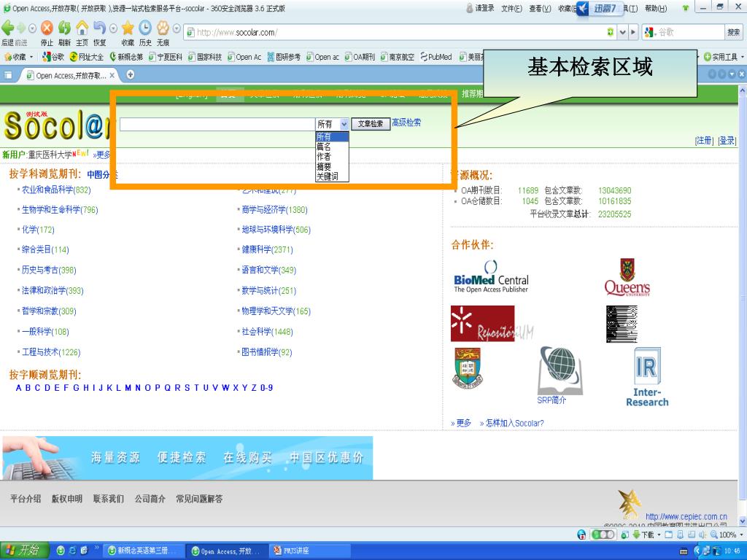The image size is (747, 560).
Task: Click the browser address bar URL
Action: (x=237, y=32)
